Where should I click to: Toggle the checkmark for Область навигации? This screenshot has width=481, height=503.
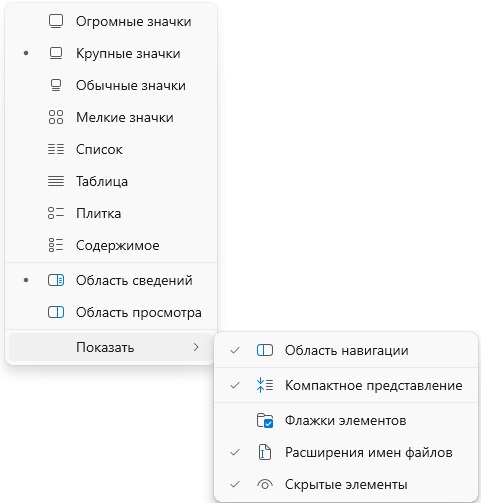click(235, 350)
